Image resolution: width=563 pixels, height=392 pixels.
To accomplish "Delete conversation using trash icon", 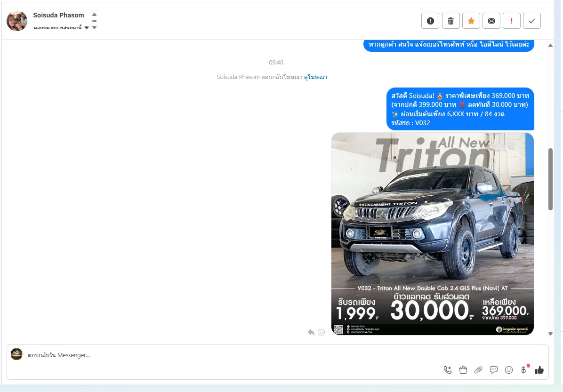I will [450, 21].
